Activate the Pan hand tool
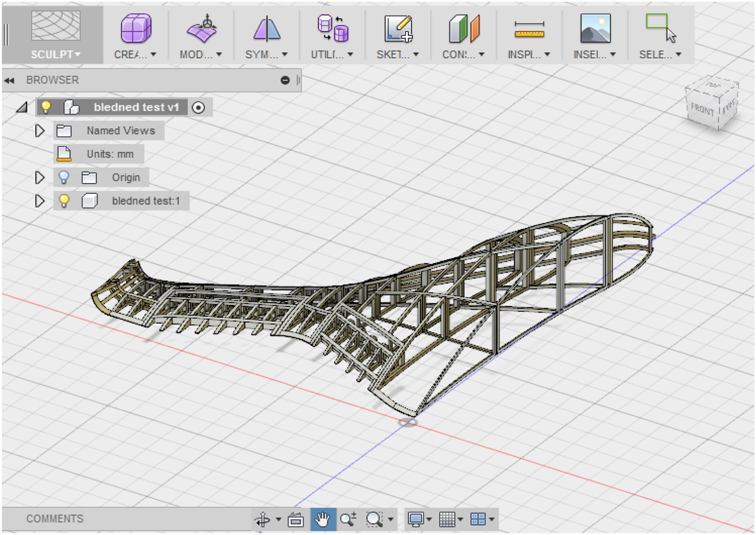 pyautogui.click(x=322, y=519)
